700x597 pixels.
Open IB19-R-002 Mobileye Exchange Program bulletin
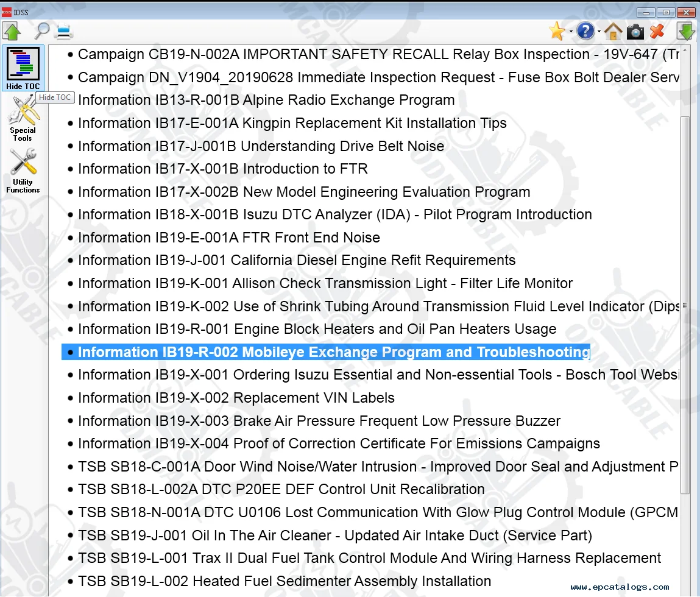333,352
